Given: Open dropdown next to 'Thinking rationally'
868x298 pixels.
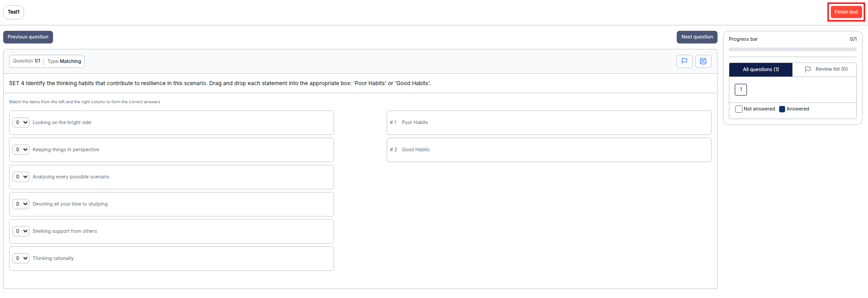Looking at the screenshot, I should 21,258.
